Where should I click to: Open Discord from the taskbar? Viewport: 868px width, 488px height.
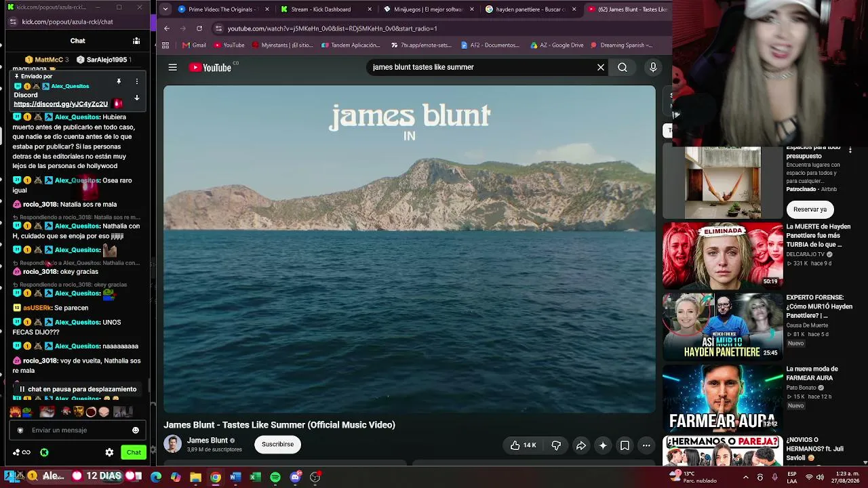coord(295,477)
